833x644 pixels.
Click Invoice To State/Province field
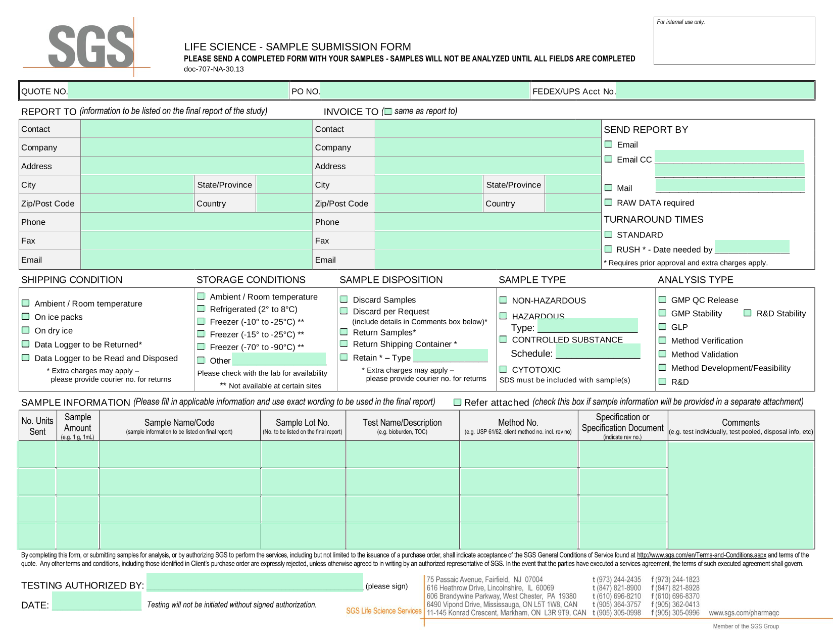(573, 185)
